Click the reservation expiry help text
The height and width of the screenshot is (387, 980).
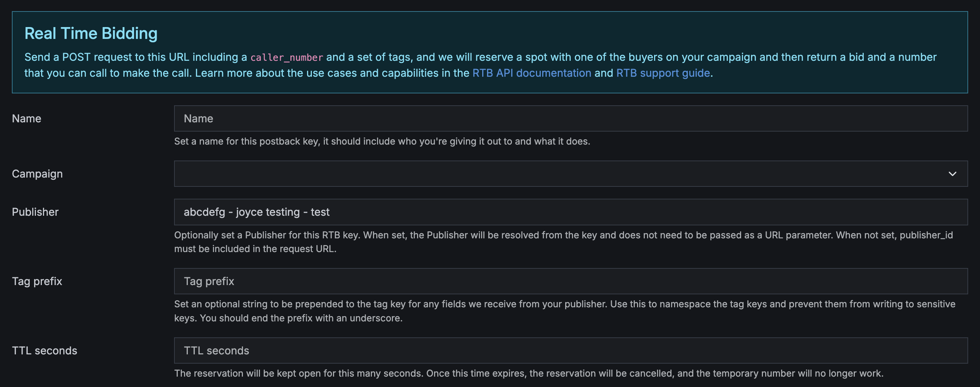(529, 373)
